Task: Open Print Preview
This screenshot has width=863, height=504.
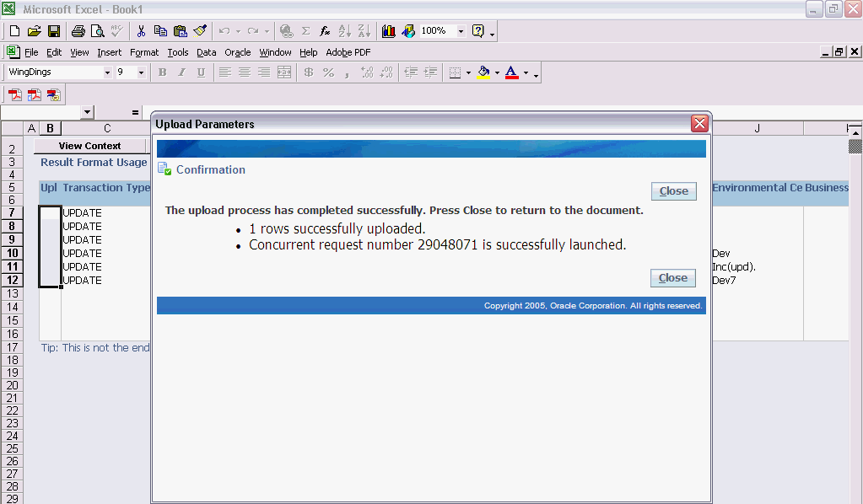Action: [97, 31]
